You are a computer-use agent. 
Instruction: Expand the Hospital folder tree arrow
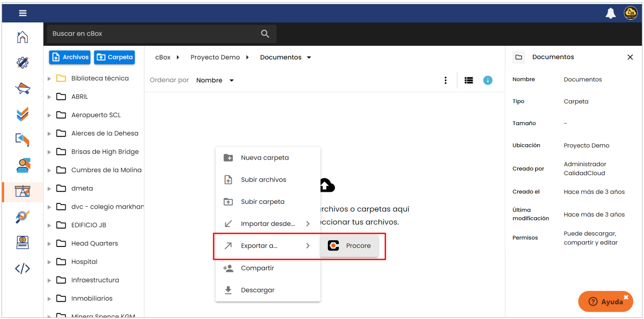tap(49, 262)
